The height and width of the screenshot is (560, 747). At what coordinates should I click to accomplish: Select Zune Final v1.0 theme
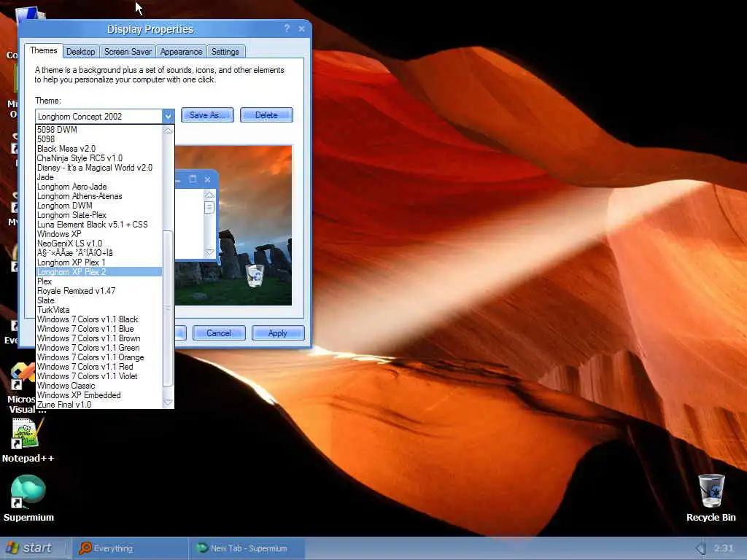[99, 404]
